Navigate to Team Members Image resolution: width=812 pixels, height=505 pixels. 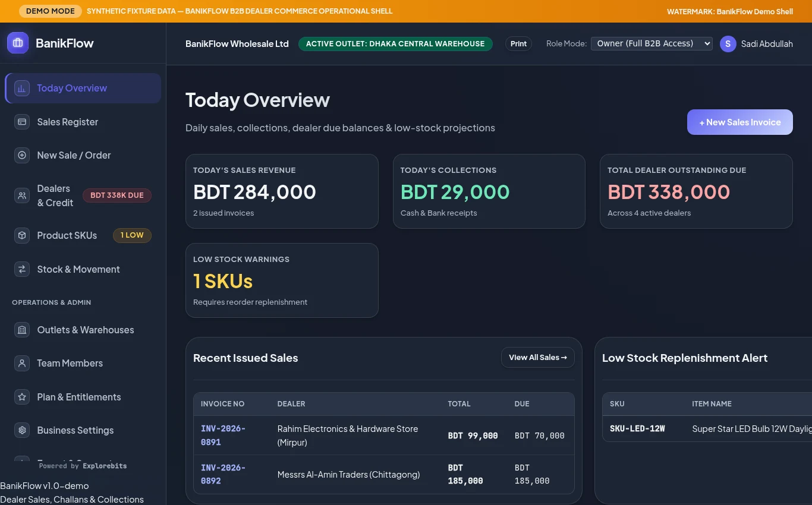tap(83, 363)
